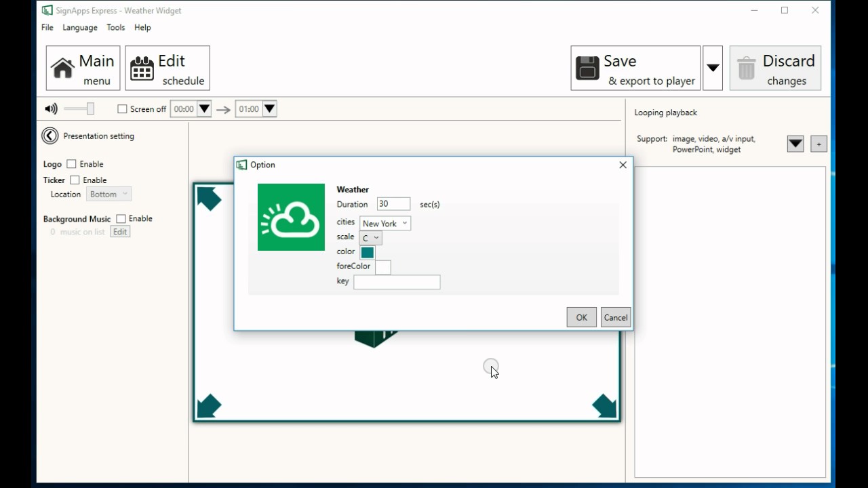Click the plus add-media button

click(x=818, y=144)
